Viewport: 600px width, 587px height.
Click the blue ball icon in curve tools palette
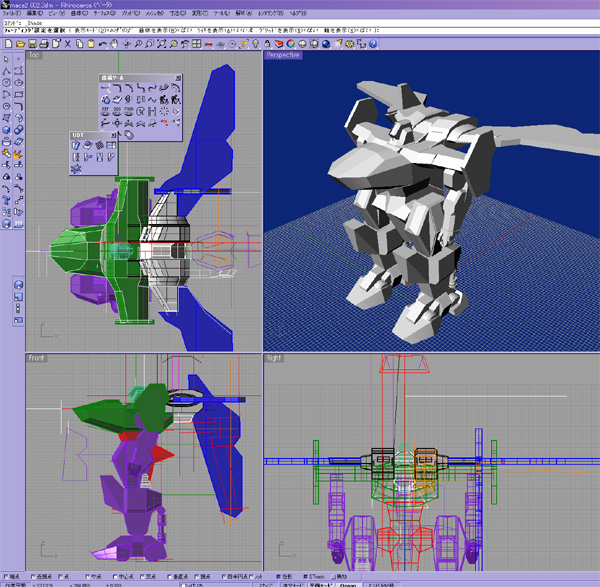pyautogui.click(x=105, y=100)
